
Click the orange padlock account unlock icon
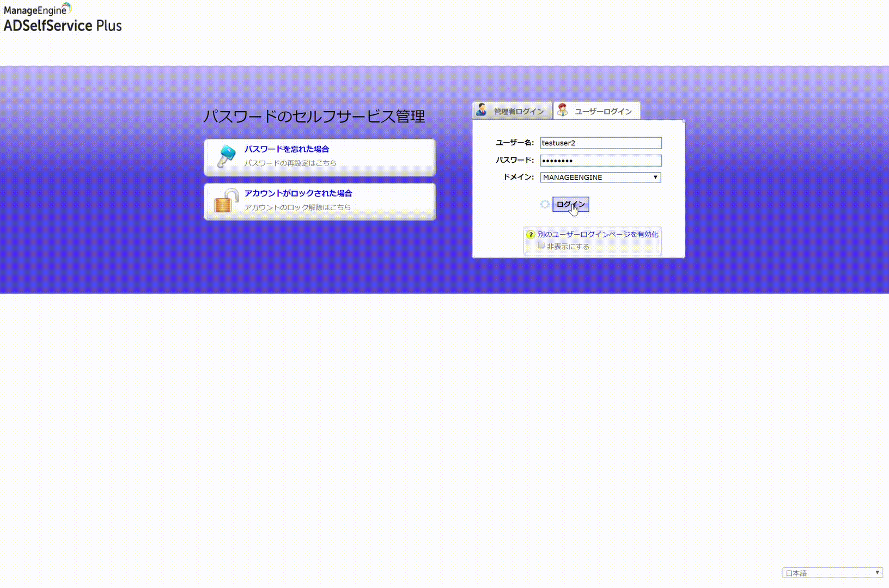tap(226, 200)
